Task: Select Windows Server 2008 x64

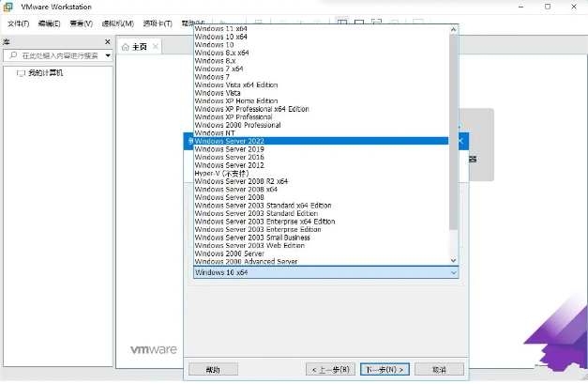Action: 321,190
